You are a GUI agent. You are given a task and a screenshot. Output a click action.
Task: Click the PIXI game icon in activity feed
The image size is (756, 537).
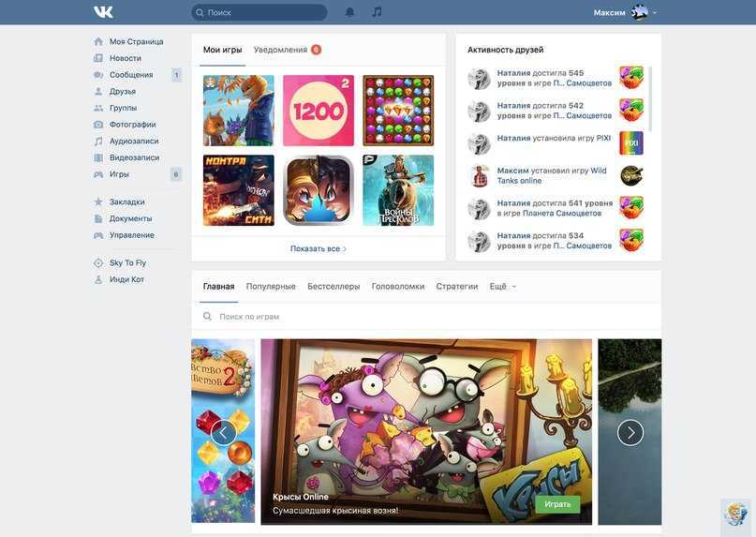(x=631, y=143)
